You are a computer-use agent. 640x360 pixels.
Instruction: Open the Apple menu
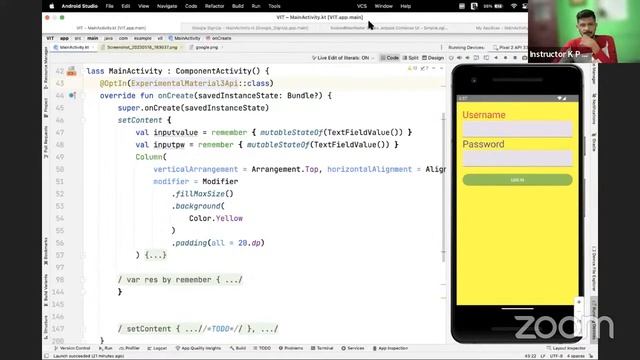51,6
